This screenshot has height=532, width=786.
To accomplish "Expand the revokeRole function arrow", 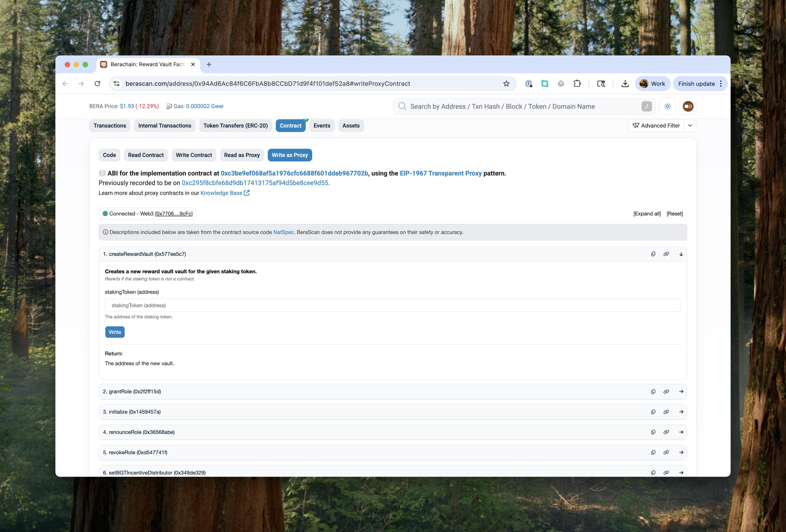I will pyautogui.click(x=681, y=452).
